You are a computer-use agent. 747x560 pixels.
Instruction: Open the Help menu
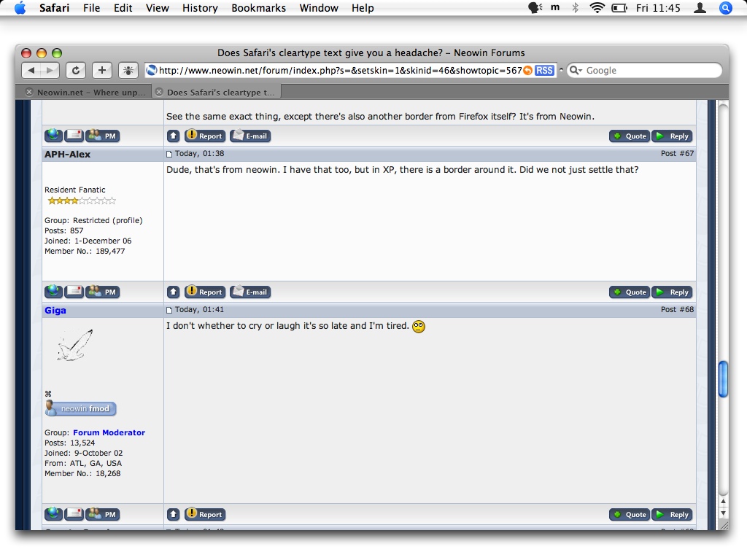click(x=363, y=8)
